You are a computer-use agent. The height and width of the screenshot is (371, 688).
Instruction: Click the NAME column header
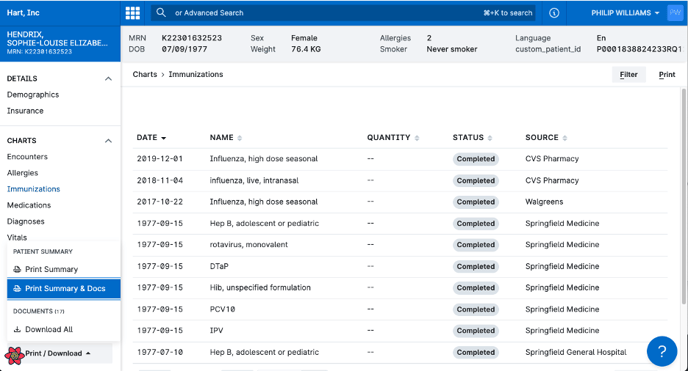click(222, 138)
